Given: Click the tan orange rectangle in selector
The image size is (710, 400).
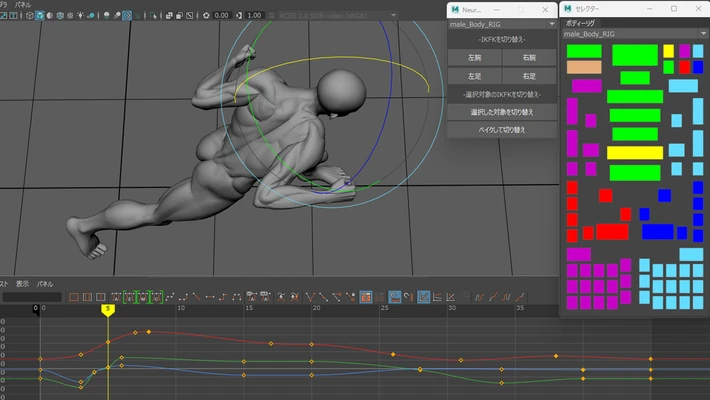Looking at the screenshot, I should [x=584, y=67].
